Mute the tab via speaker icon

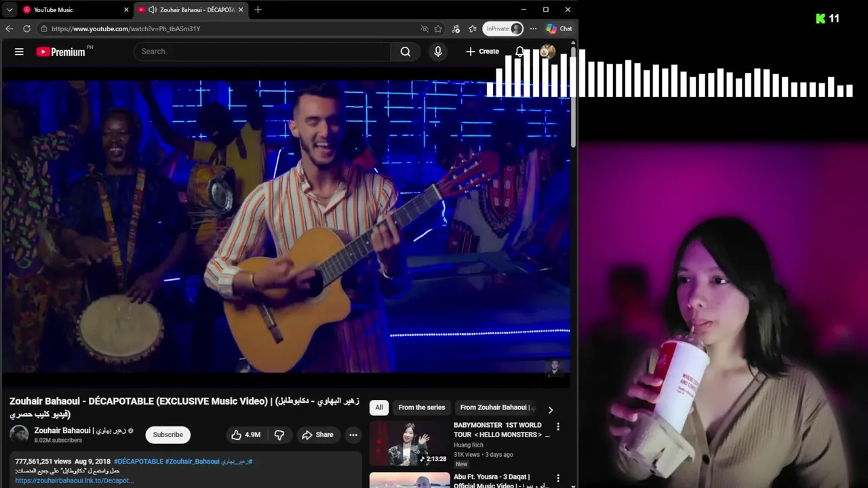coord(153,9)
